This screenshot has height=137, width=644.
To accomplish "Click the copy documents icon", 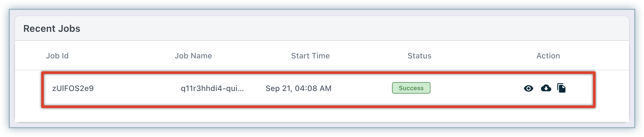I will [x=561, y=88].
